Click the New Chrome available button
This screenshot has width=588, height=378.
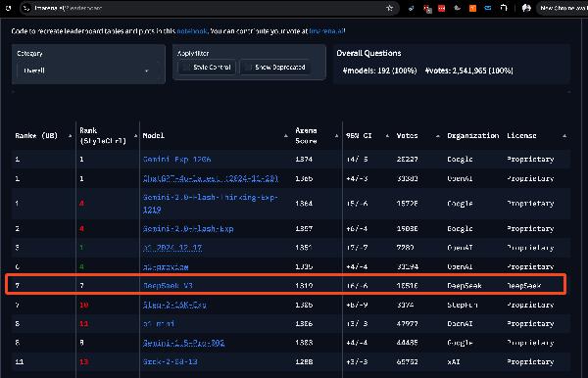[x=563, y=8]
